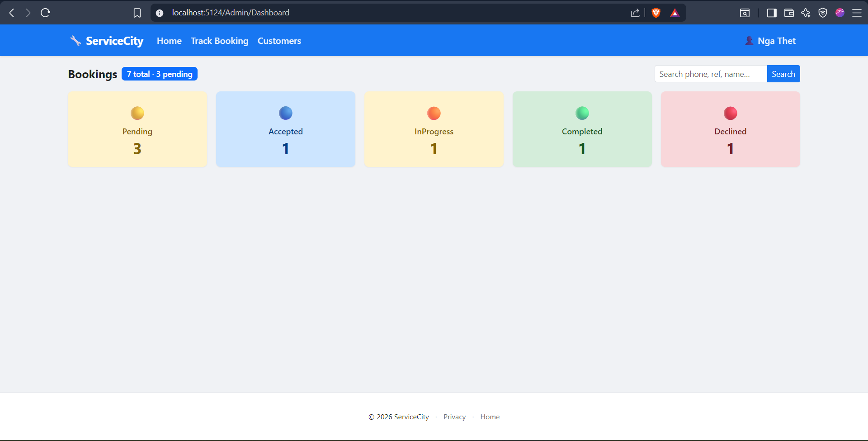Click the Completed count 1
Screen dimensions: 868x441
(582, 149)
